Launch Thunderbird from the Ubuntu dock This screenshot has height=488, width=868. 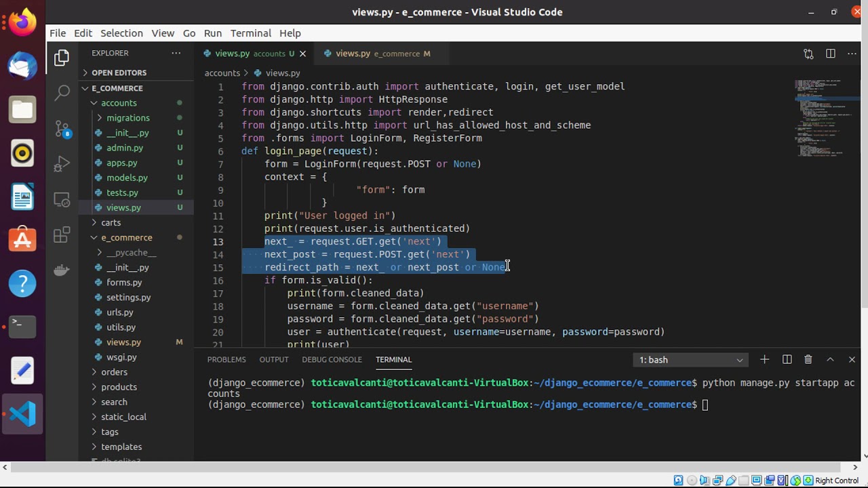tap(22, 66)
